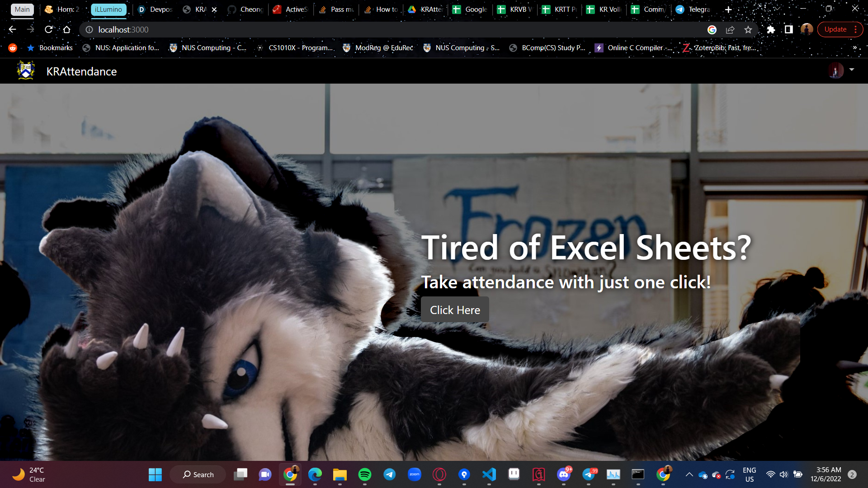Expand the user avatar dropdown arrow
The width and height of the screenshot is (868, 488).
click(x=852, y=70)
